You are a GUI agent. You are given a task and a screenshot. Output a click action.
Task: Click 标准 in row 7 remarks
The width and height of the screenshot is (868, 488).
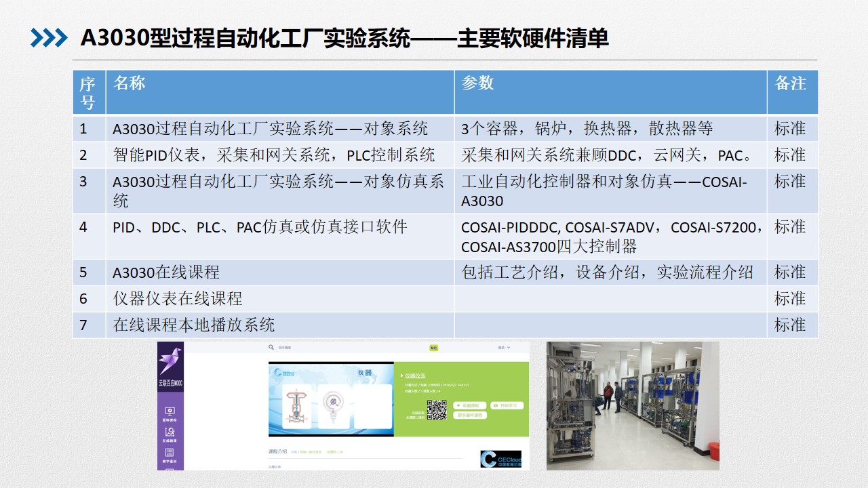tap(790, 325)
